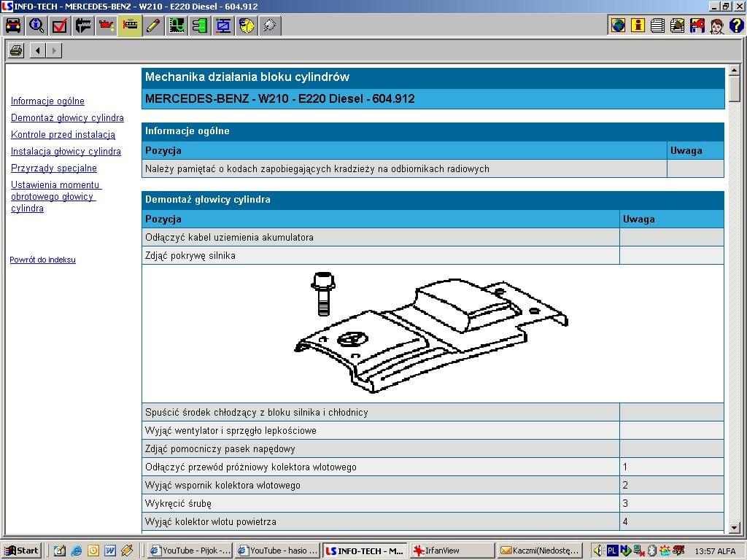This screenshot has width=747, height=560.
Task: Switch to 'YouTube - hasio' taskbar window
Action: 277,551
